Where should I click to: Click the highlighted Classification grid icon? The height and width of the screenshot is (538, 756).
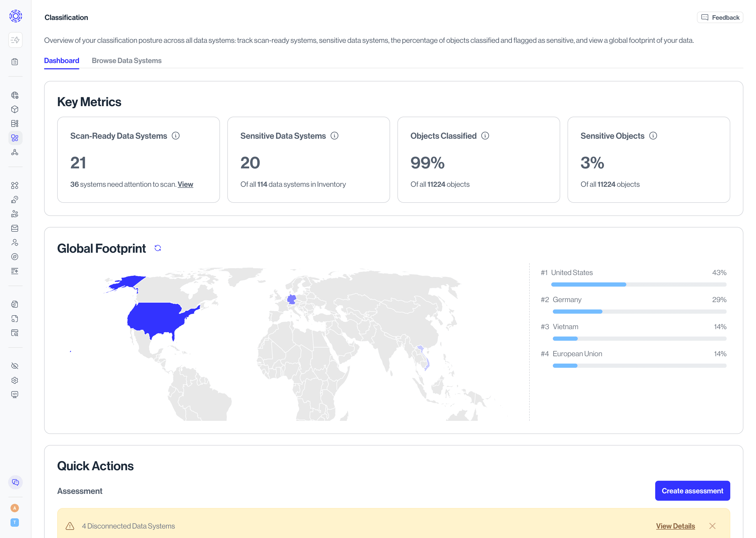[x=15, y=138]
